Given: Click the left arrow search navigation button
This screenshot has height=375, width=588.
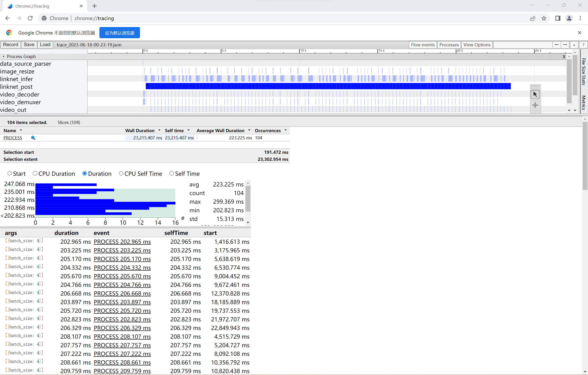Looking at the screenshot, I should coord(556,45).
